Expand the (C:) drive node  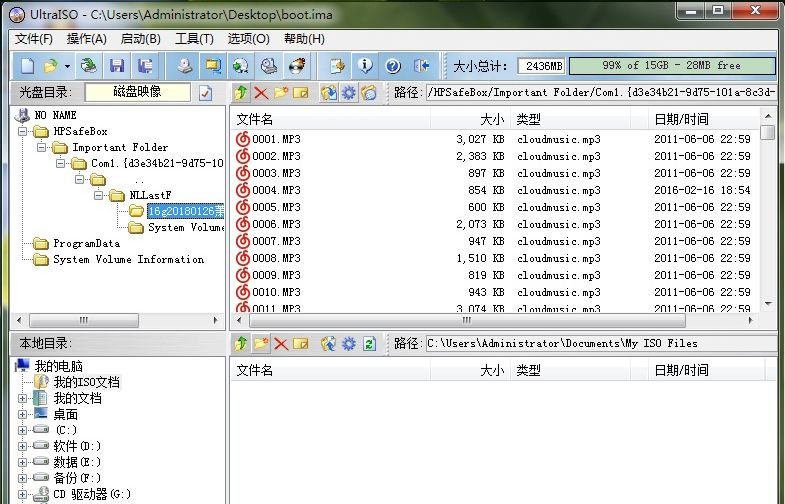tap(22, 430)
